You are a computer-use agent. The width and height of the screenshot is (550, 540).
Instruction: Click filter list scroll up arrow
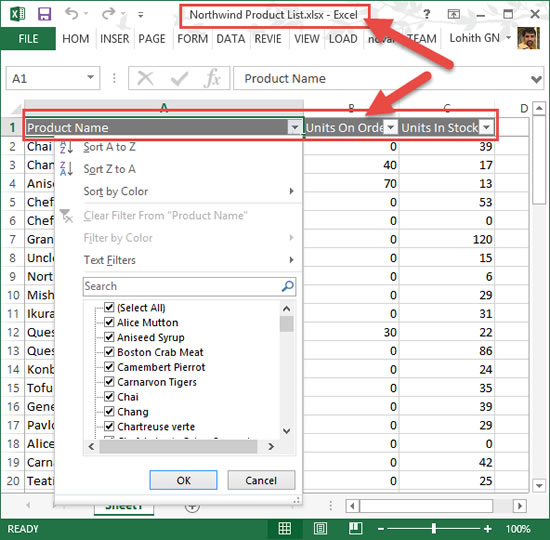(x=287, y=308)
